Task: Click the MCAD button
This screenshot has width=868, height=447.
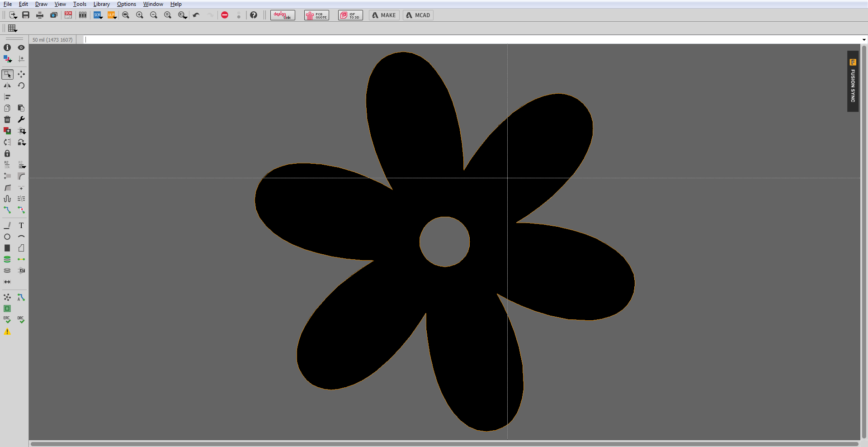Action: 418,15
